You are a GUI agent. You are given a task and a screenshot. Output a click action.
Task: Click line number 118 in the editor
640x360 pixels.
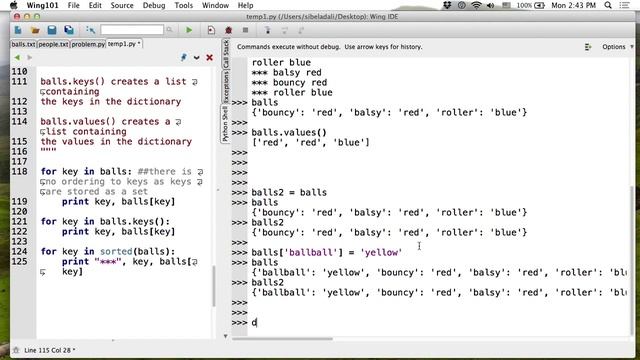(x=19, y=171)
